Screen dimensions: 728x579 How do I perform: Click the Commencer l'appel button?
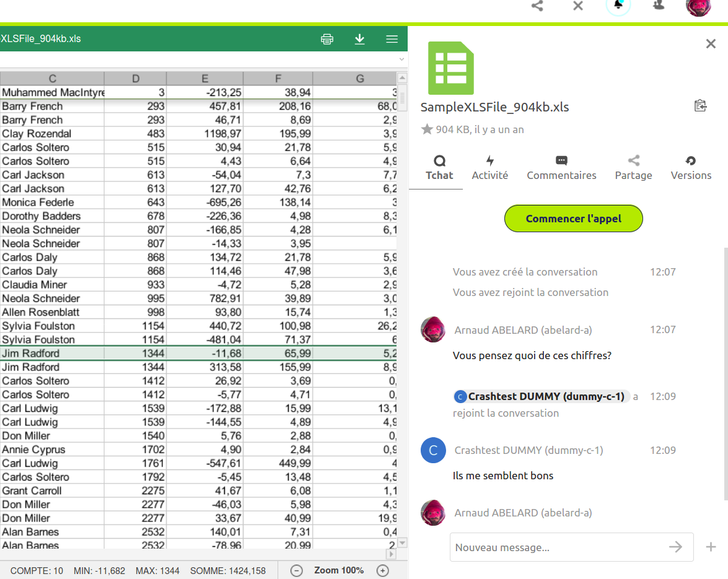pyautogui.click(x=573, y=219)
